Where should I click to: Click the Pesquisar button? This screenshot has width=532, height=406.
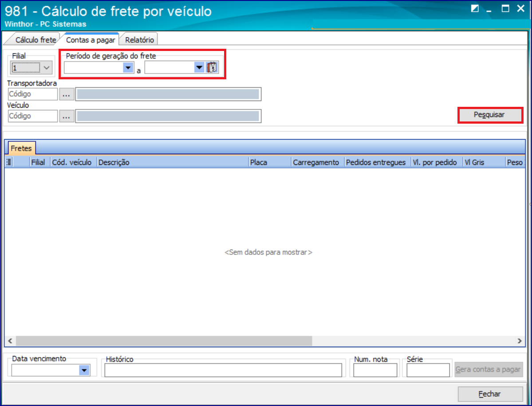click(x=489, y=115)
